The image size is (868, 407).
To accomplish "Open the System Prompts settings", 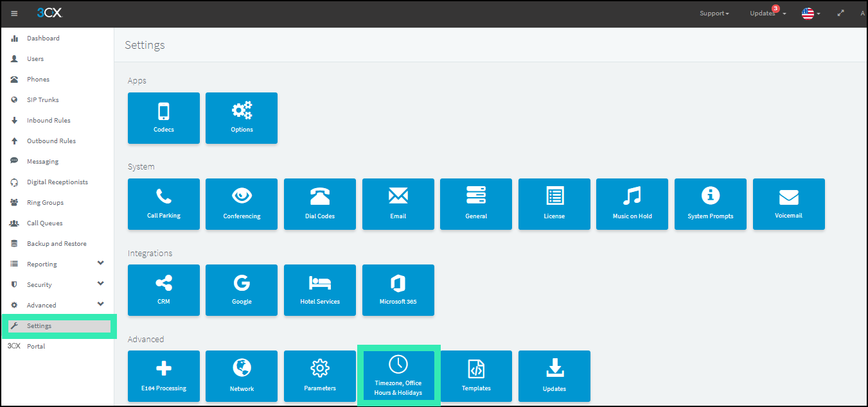I will [x=710, y=204].
